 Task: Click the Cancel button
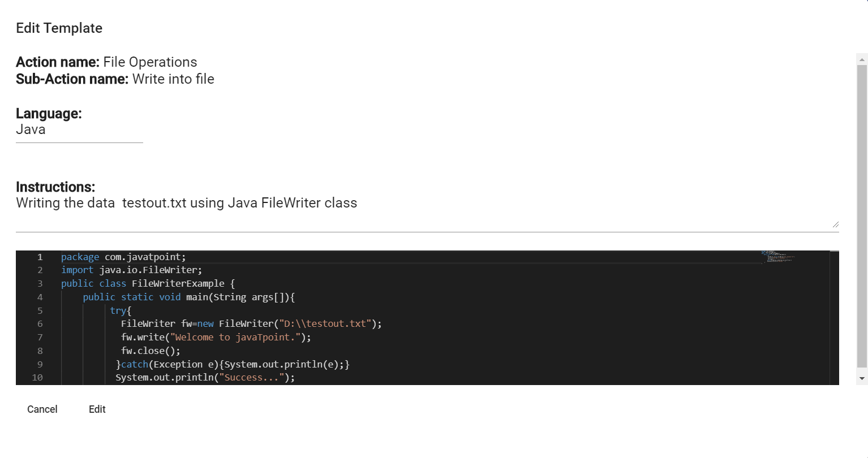coord(42,409)
